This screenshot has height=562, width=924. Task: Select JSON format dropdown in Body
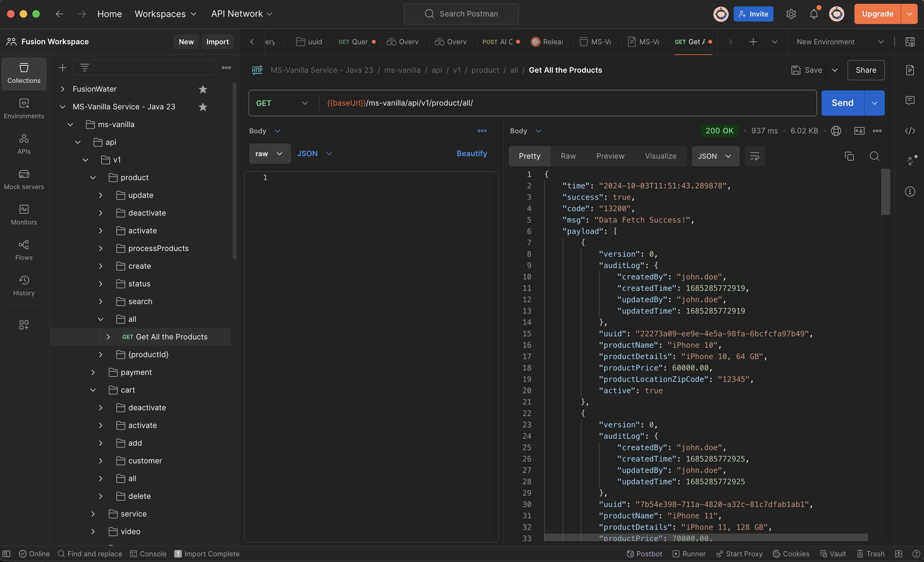pyautogui.click(x=315, y=153)
